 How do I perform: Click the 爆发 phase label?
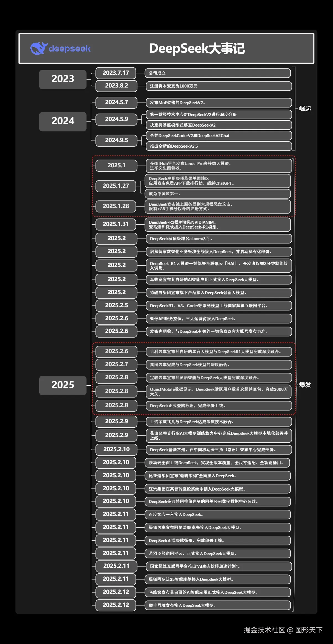pyautogui.click(x=305, y=385)
